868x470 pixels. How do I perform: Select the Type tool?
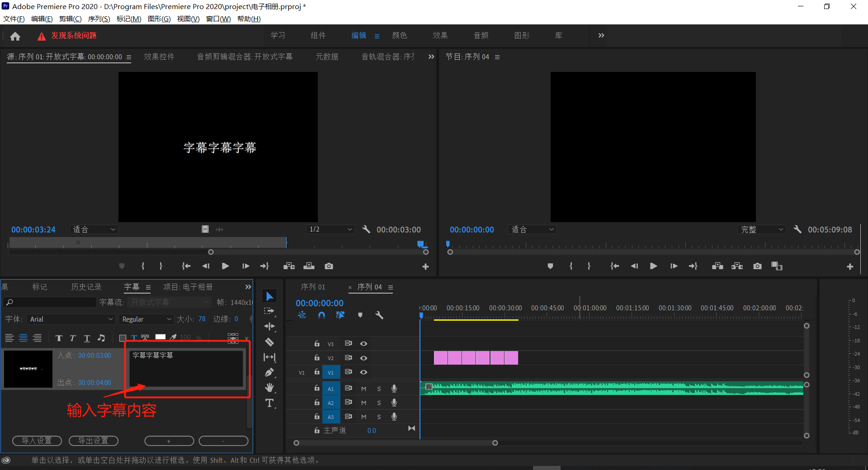(x=269, y=403)
